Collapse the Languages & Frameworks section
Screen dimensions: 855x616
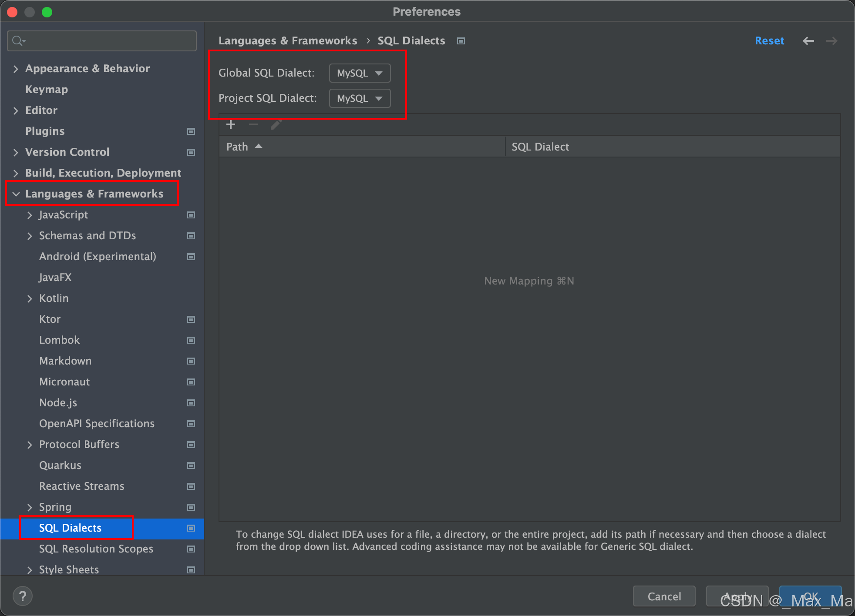tap(16, 194)
